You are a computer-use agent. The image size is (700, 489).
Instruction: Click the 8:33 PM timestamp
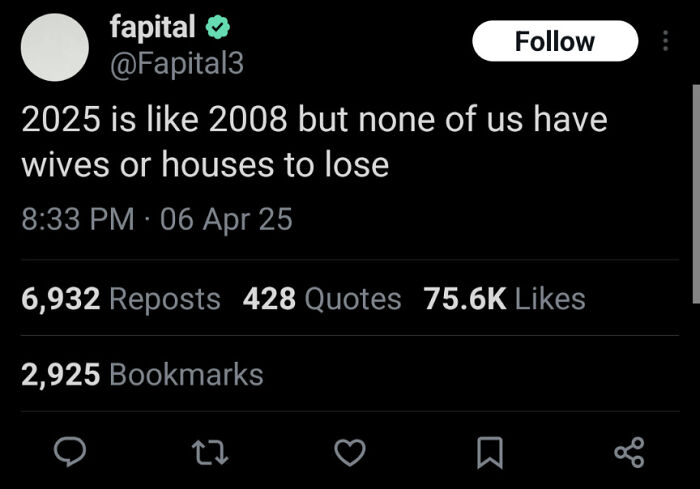click(77, 218)
